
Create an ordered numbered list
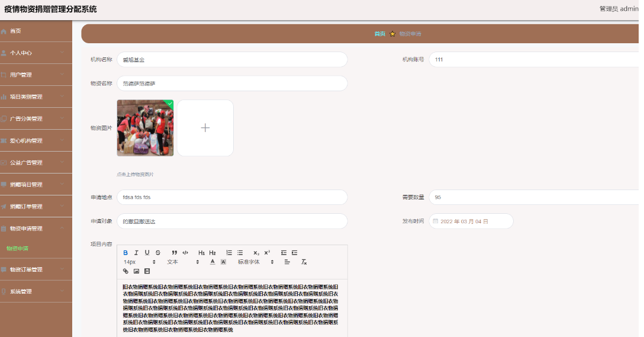229,253
